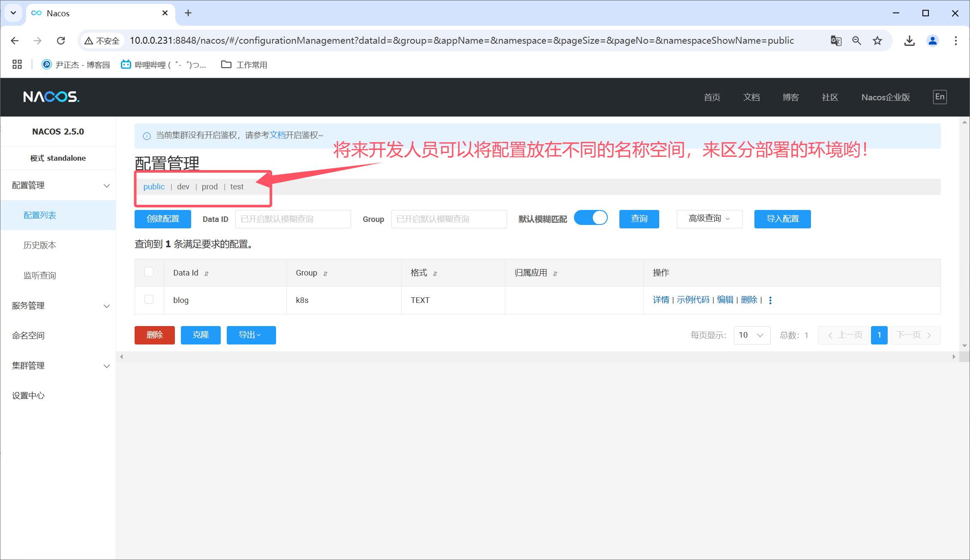Click the NACOS logo in header

[51, 97]
